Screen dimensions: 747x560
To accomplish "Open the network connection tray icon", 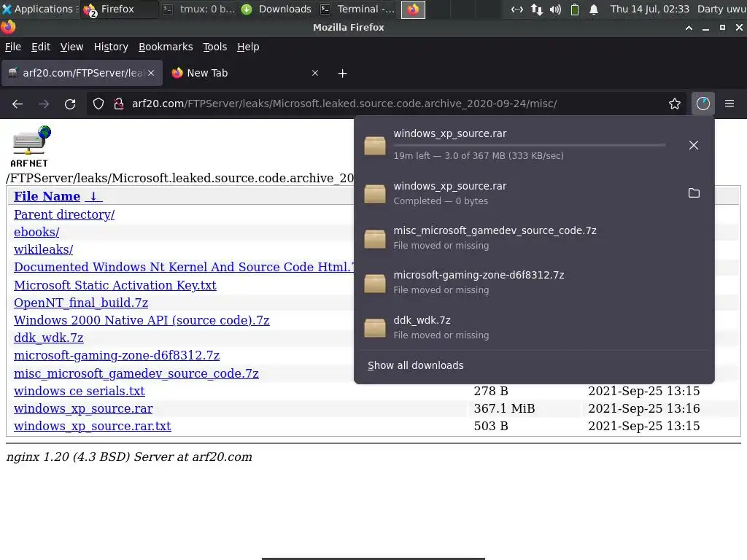I will [536, 9].
